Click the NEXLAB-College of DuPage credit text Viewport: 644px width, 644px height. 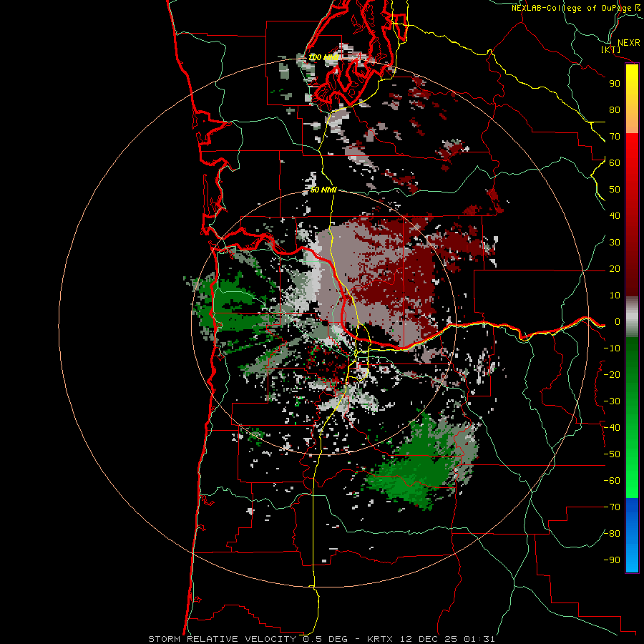[576, 8]
